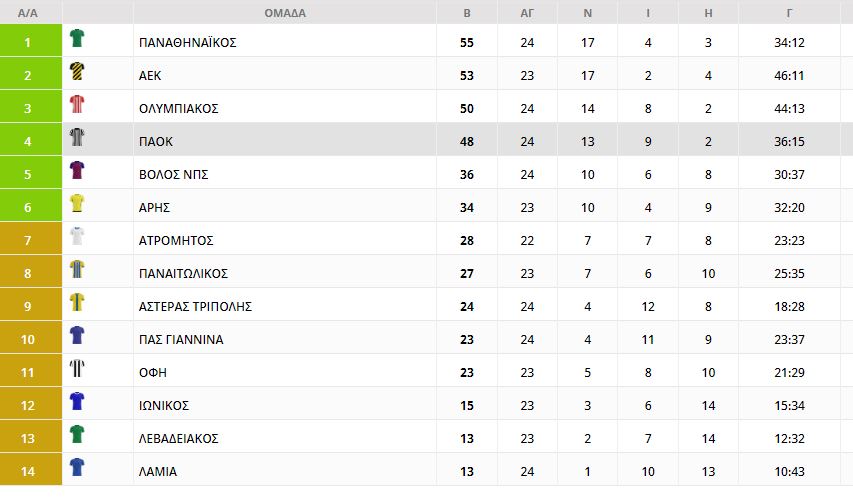
Task: Click the Olympiacos red-striped jersey icon
Action: 77,105
